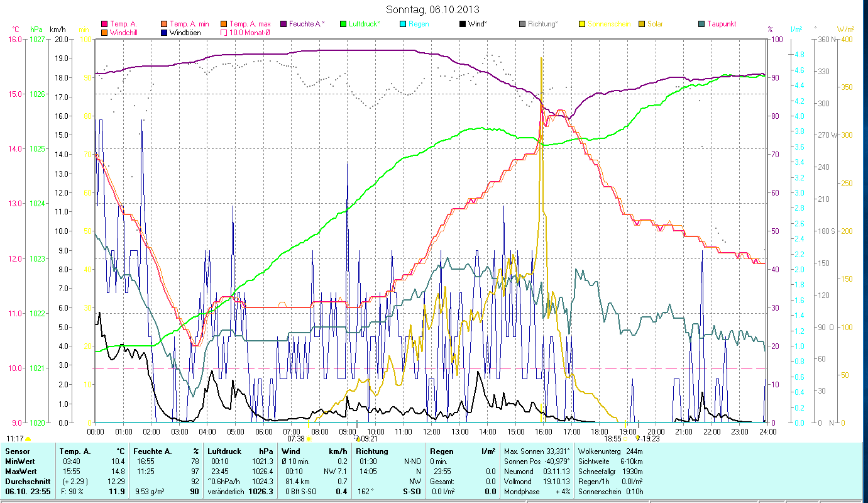Viewport: 868px width, 503px height.
Task: Click the 'Gesamt:' rain label
Action: click(x=442, y=481)
